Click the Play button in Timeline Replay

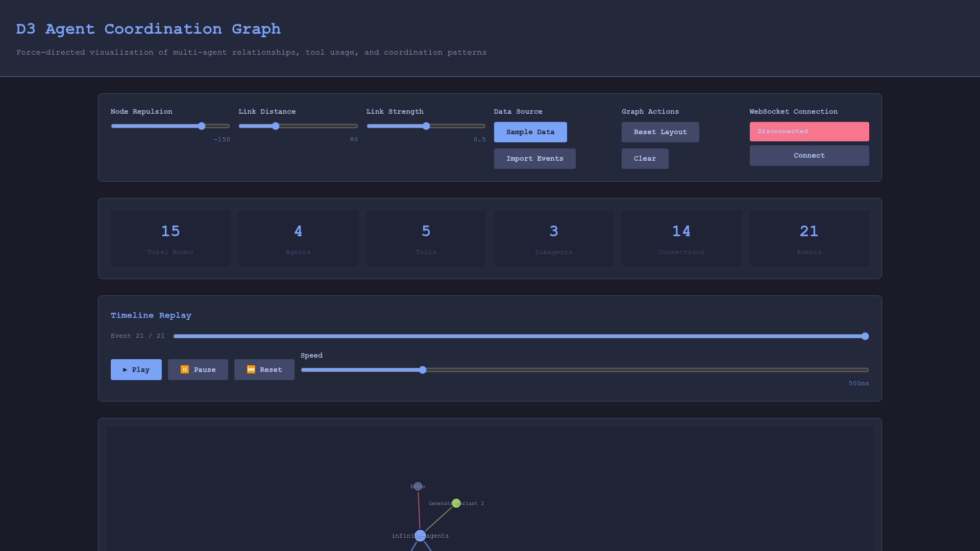coord(136,369)
